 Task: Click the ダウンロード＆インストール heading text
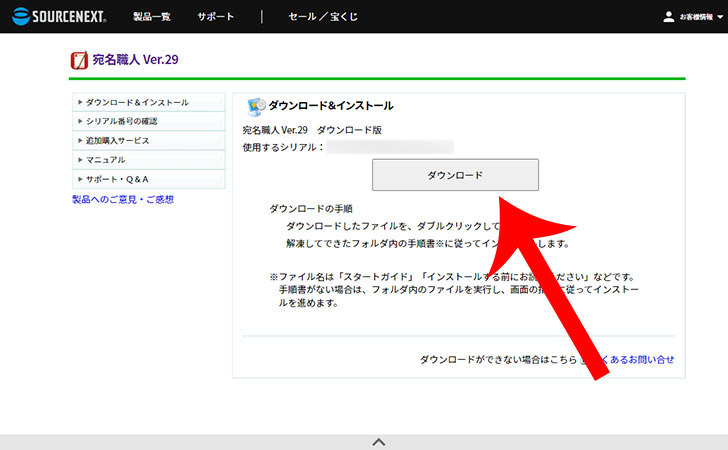tap(331, 106)
